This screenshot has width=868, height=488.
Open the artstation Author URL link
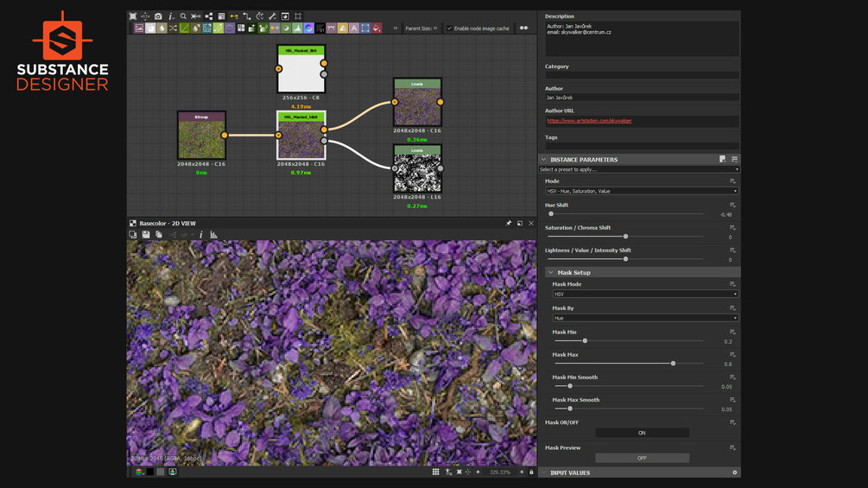coord(589,121)
